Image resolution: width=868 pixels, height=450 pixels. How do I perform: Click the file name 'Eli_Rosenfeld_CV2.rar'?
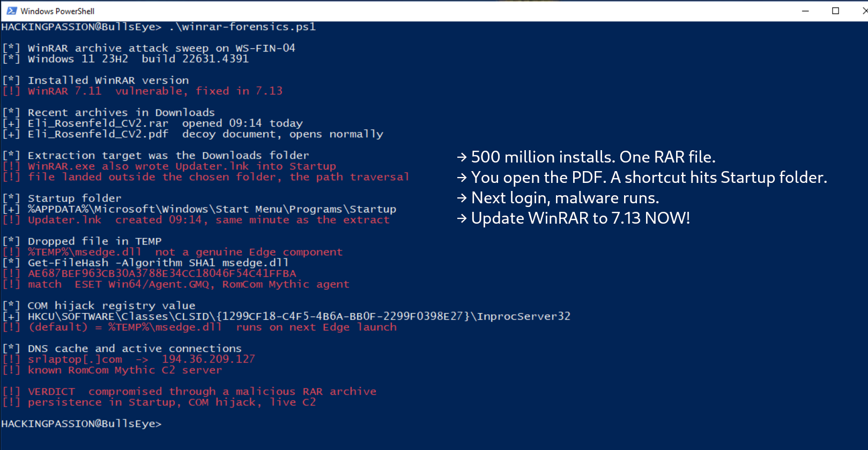pos(98,123)
